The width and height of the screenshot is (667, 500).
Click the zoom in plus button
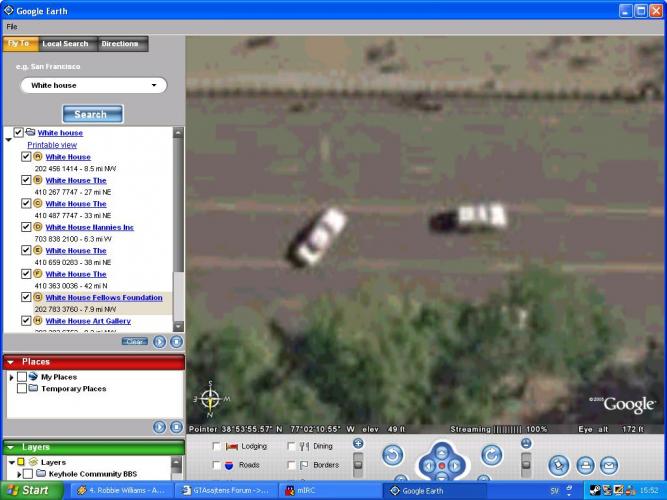pyautogui.click(x=358, y=444)
